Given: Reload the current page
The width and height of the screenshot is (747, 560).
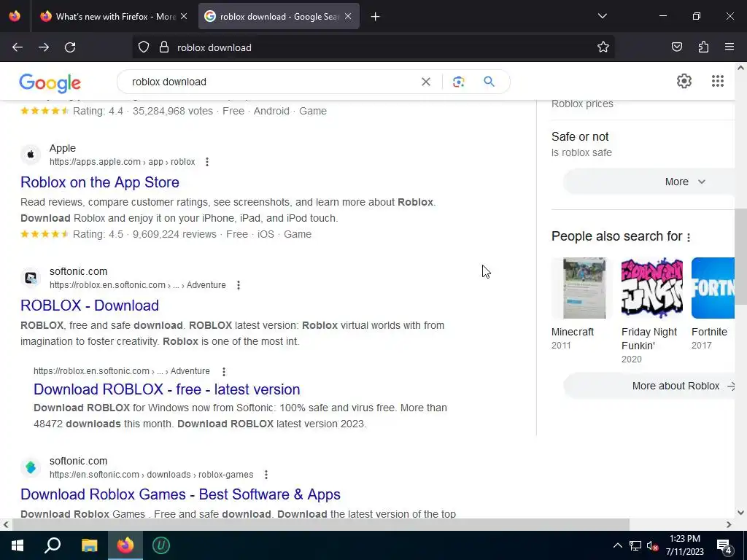Looking at the screenshot, I should (x=70, y=47).
